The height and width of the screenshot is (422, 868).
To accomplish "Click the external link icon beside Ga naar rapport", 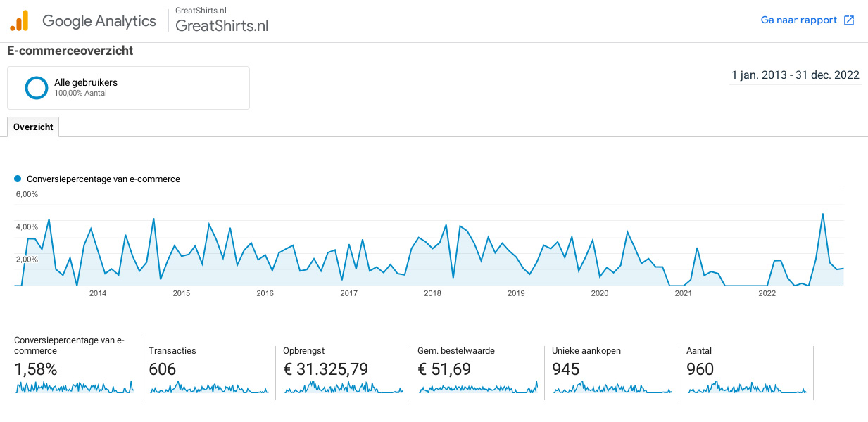I will pyautogui.click(x=849, y=20).
